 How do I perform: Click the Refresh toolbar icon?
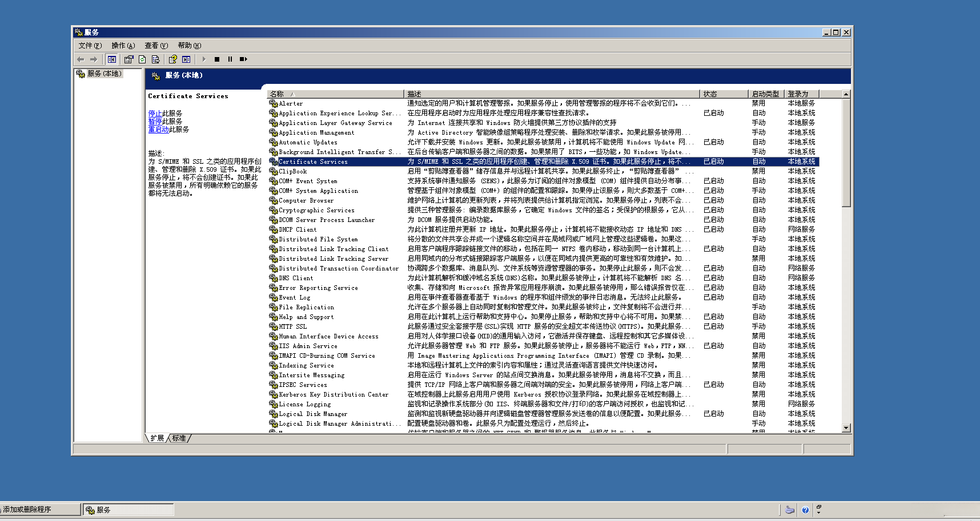142,59
